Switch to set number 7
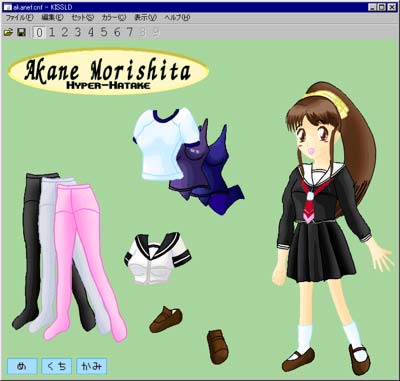The height and width of the screenshot is (381, 400). click(130, 32)
